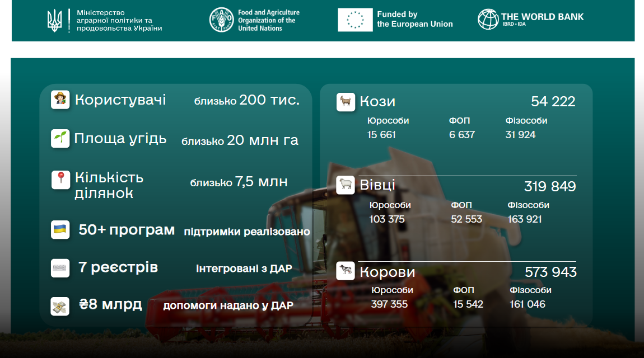Click Funded by the European Union text

click(x=415, y=19)
